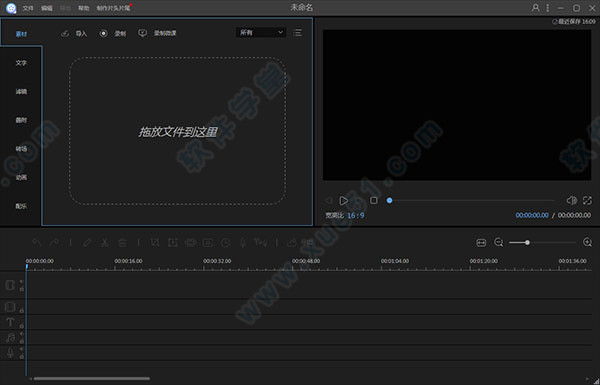Click the previous frame button

328,201
